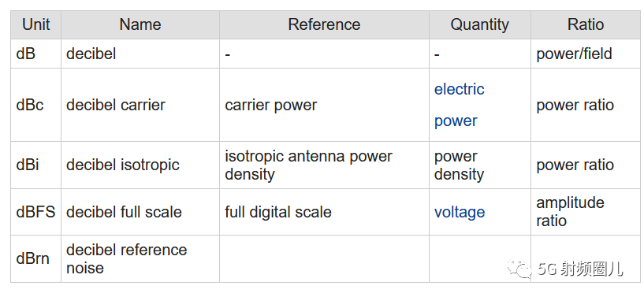Click the 'decibel reference noise' cell
The image size is (644, 297).
click(x=140, y=259)
